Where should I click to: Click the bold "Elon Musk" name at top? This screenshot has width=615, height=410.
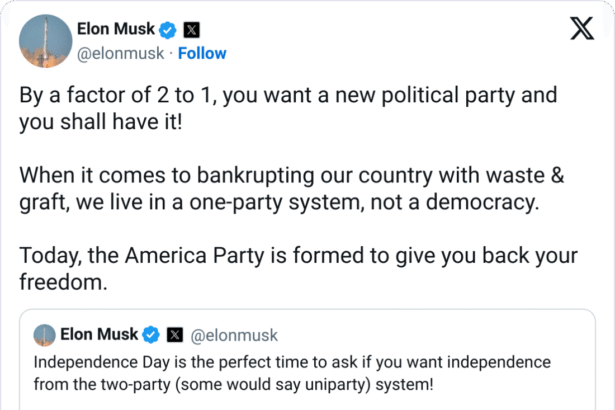115,30
